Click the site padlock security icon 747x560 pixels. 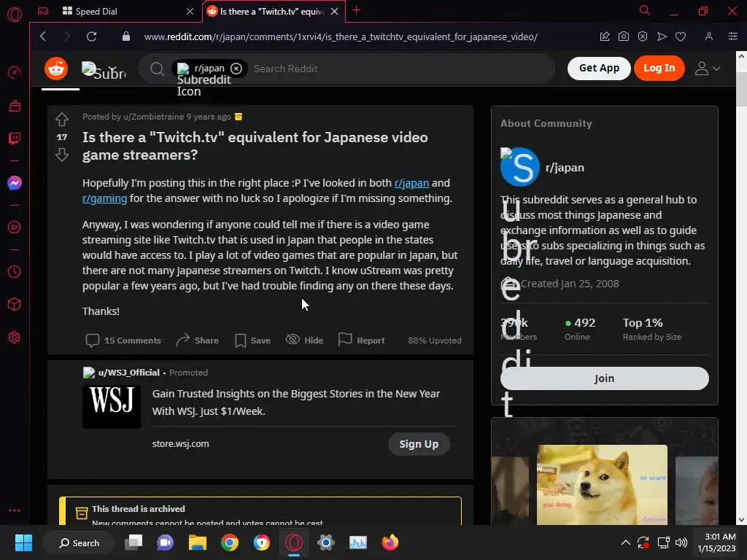tap(125, 36)
